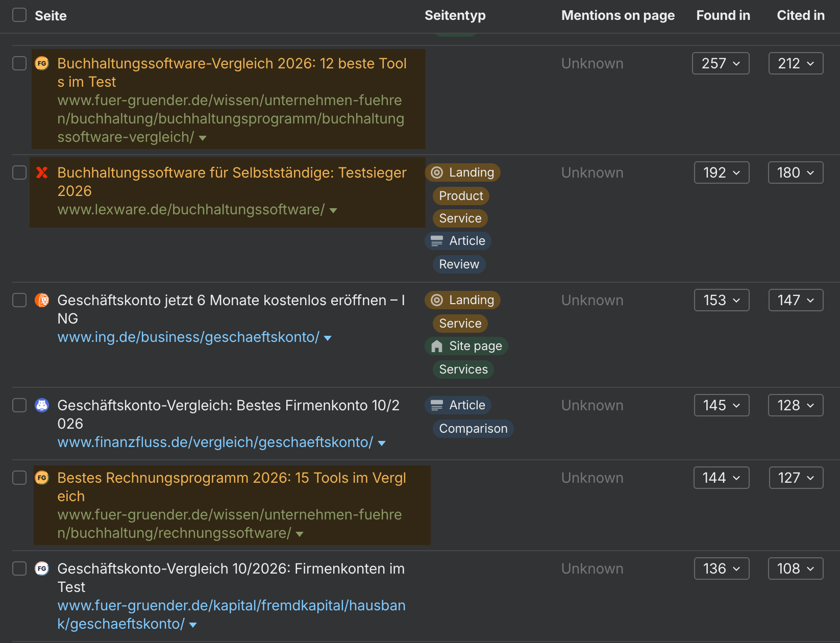The width and height of the screenshot is (840, 643).
Task: Expand the Cited in 212 dropdown
Action: pyautogui.click(x=796, y=63)
